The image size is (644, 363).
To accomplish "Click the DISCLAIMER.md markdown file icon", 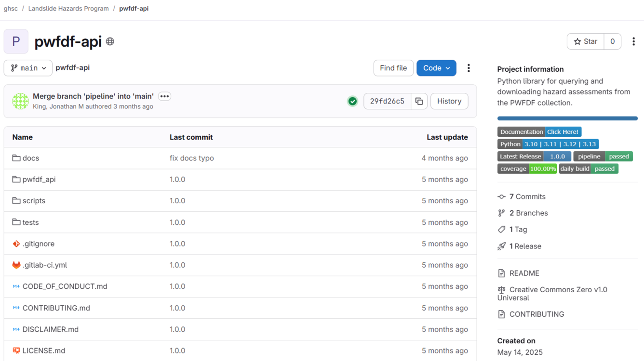I will coord(16,329).
